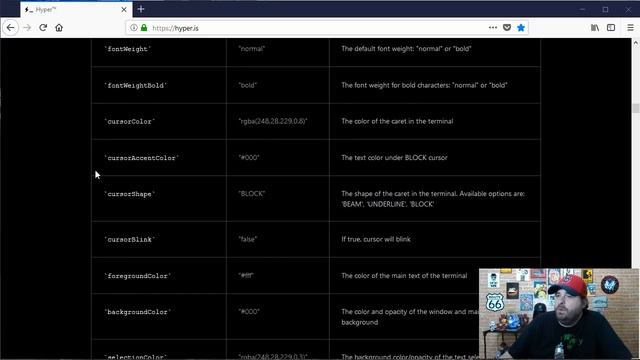The image size is (640, 360).
Task: Click 'The color and opacity of the window' description
Action: pyautogui.click(x=410, y=317)
